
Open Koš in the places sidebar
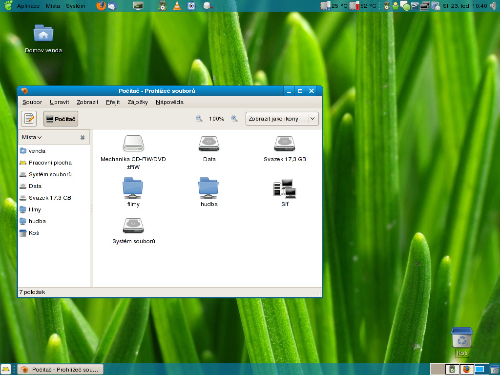29,233
